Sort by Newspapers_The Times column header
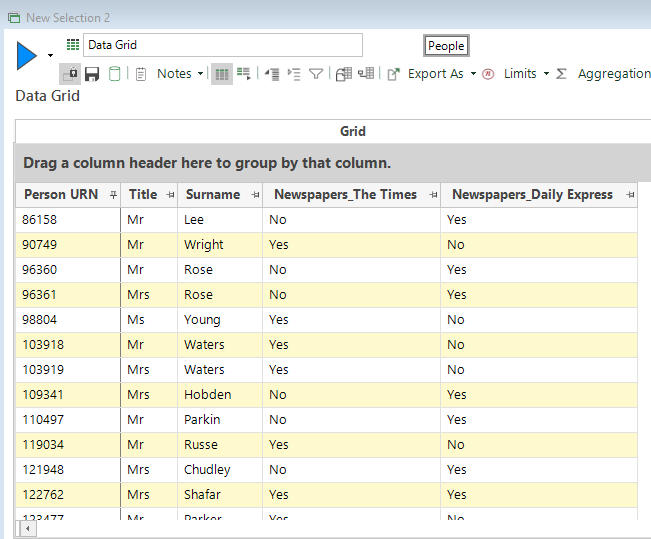The width and height of the screenshot is (651, 539). [x=345, y=194]
